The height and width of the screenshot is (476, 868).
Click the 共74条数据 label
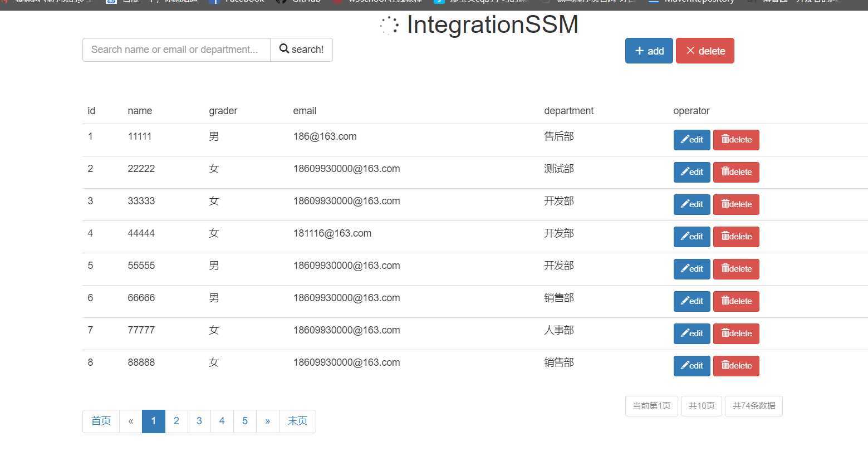point(754,406)
